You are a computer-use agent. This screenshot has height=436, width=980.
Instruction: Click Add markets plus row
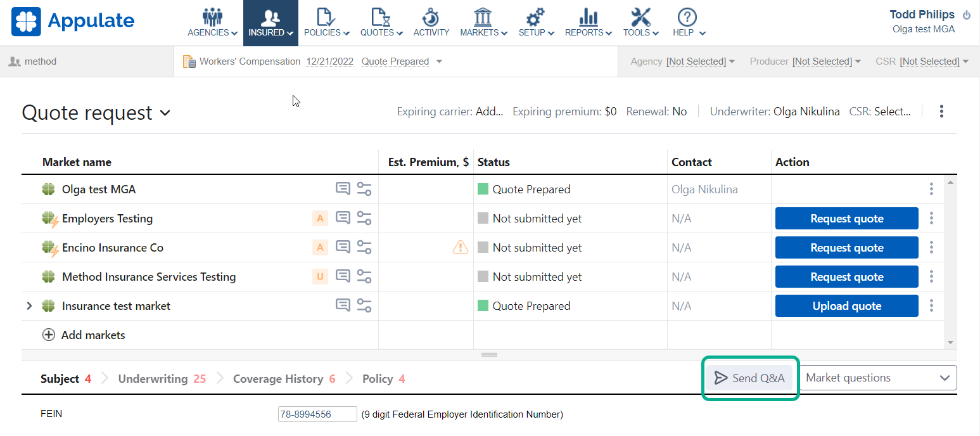pos(84,335)
